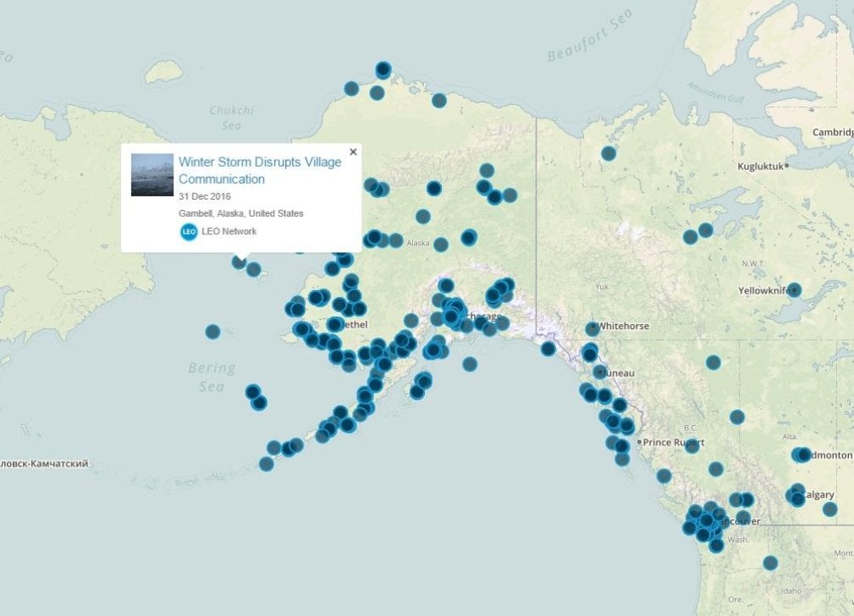Select the marker in the Gulf of Alaska
Image resolution: width=854 pixels, height=616 pixels.
[470, 364]
